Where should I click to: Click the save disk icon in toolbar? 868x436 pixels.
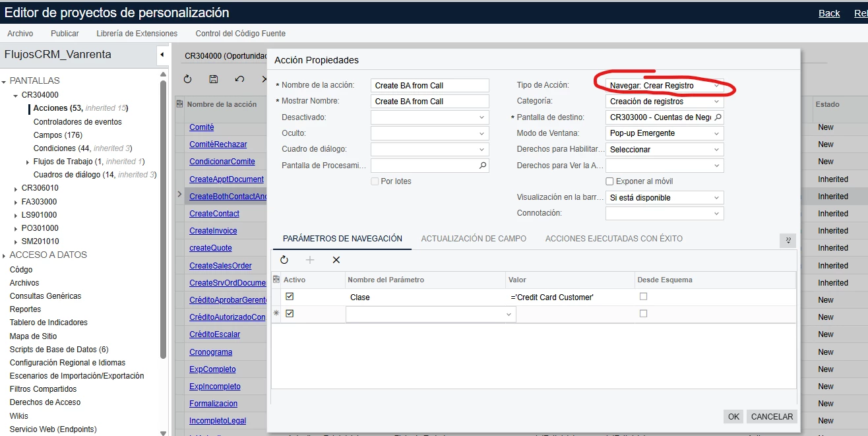point(214,79)
